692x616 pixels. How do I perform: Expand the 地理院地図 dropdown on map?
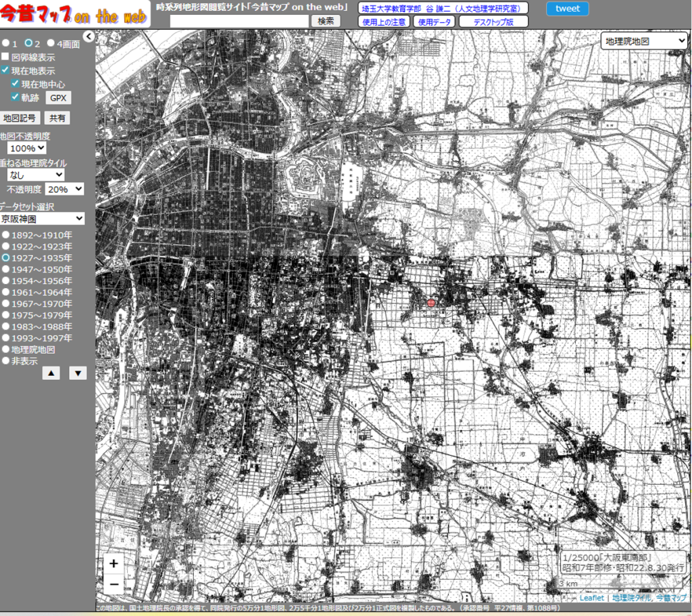pos(643,41)
